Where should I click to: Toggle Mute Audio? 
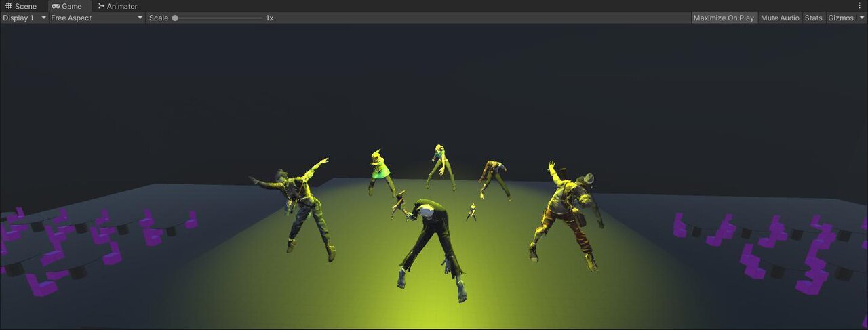[x=780, y=18]
